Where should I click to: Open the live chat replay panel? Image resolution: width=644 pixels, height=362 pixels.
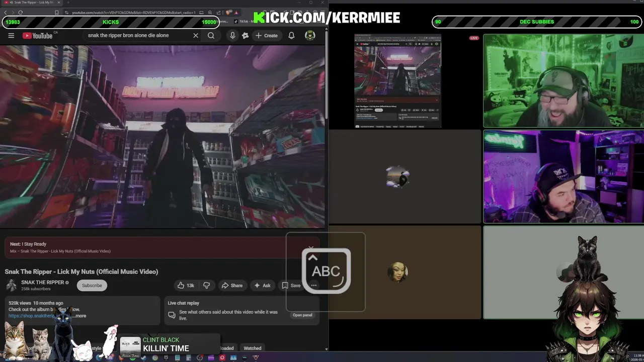302,315
